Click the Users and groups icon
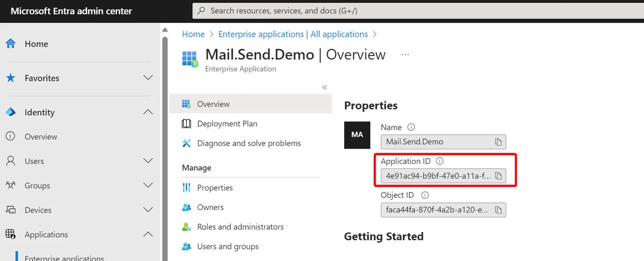644x261 pixels. click(x=186, y=246)
